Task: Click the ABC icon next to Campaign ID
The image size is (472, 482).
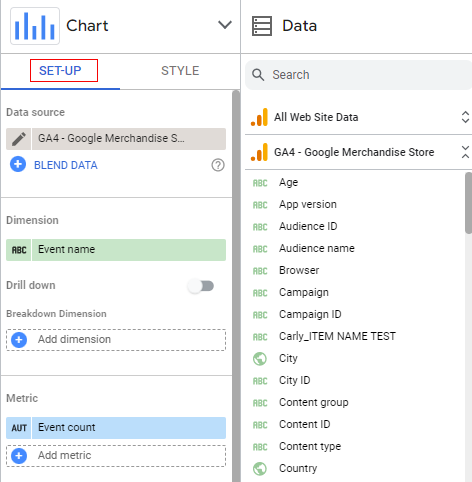Action: [260, 315]
